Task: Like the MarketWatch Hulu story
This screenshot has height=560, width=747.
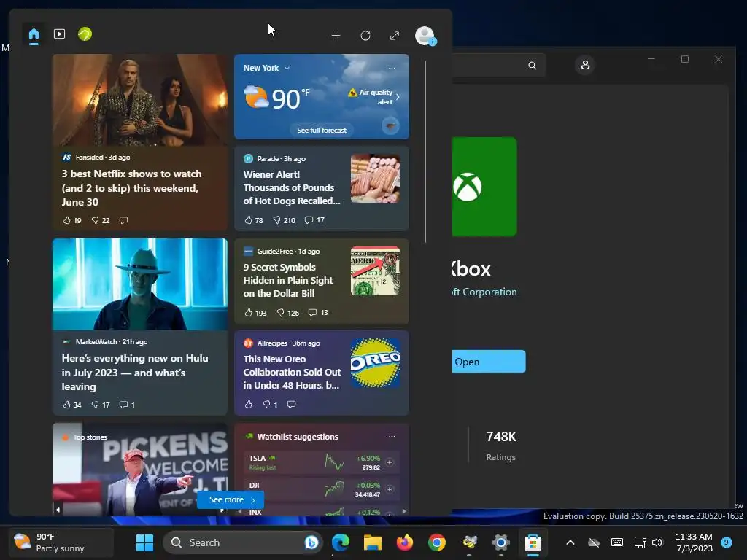Action: tap(72, 405)
